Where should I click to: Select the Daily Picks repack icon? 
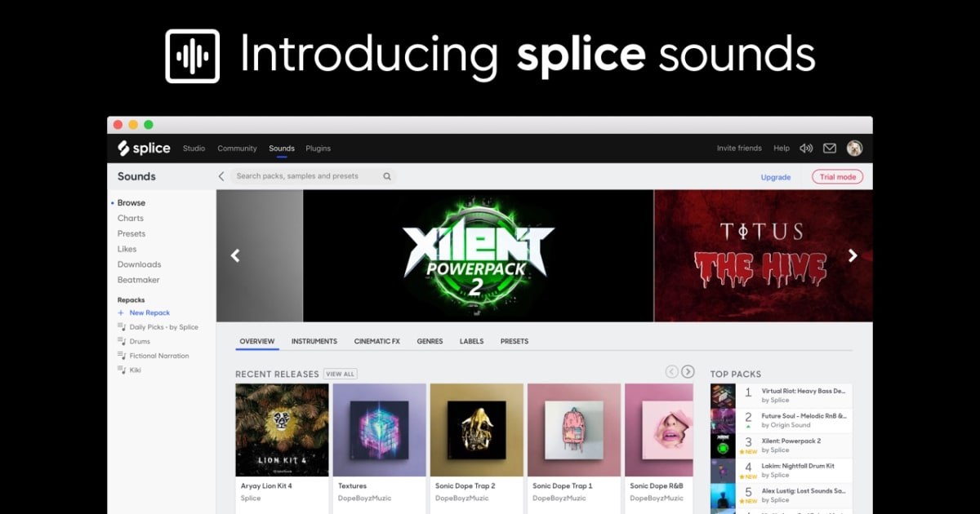[x=122, y=327]
